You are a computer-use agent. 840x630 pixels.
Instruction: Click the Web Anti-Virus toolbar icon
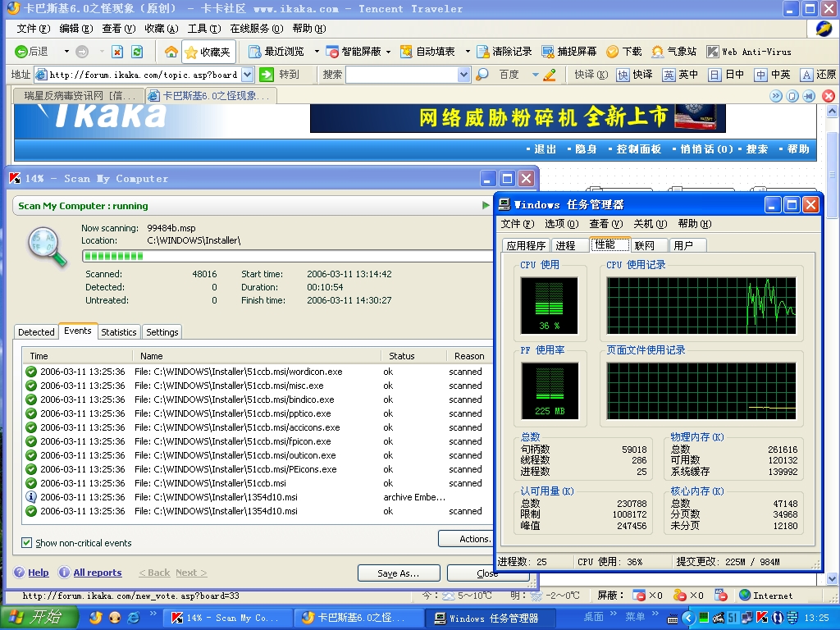[713, 52]
